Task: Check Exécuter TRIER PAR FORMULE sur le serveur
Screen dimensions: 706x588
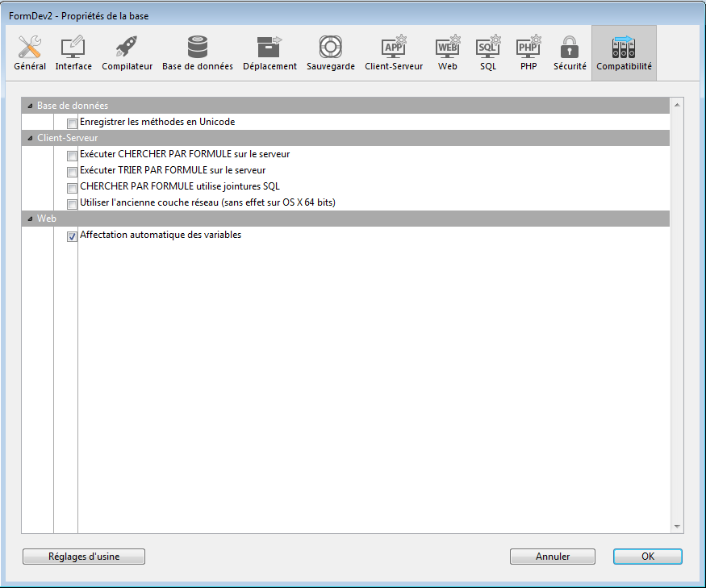Action: click(x=72, y=172)
